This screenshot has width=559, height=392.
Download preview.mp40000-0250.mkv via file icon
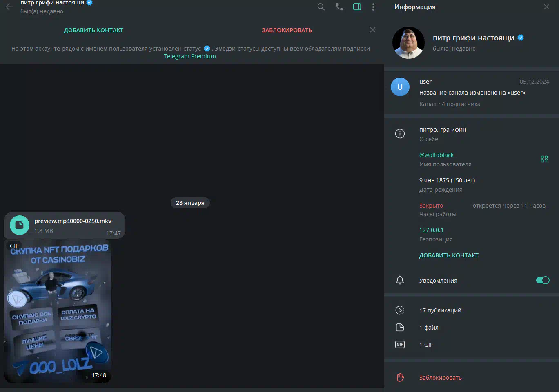20,225
